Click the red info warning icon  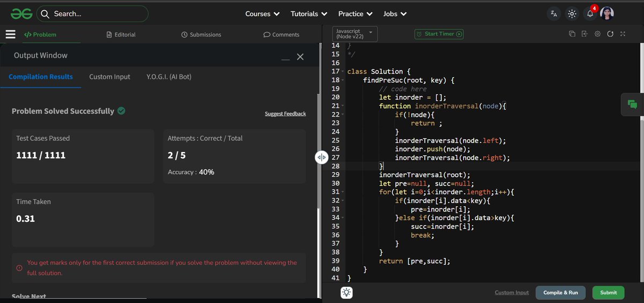(19, 268)
